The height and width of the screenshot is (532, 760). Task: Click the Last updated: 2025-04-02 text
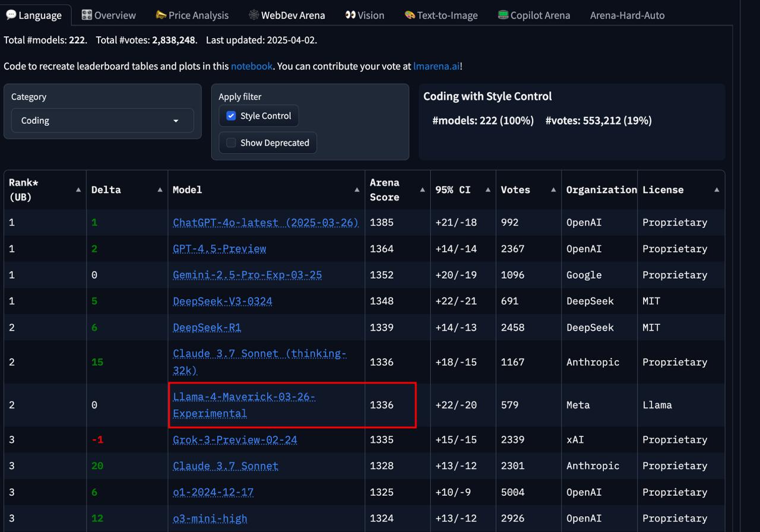[262, 40]
